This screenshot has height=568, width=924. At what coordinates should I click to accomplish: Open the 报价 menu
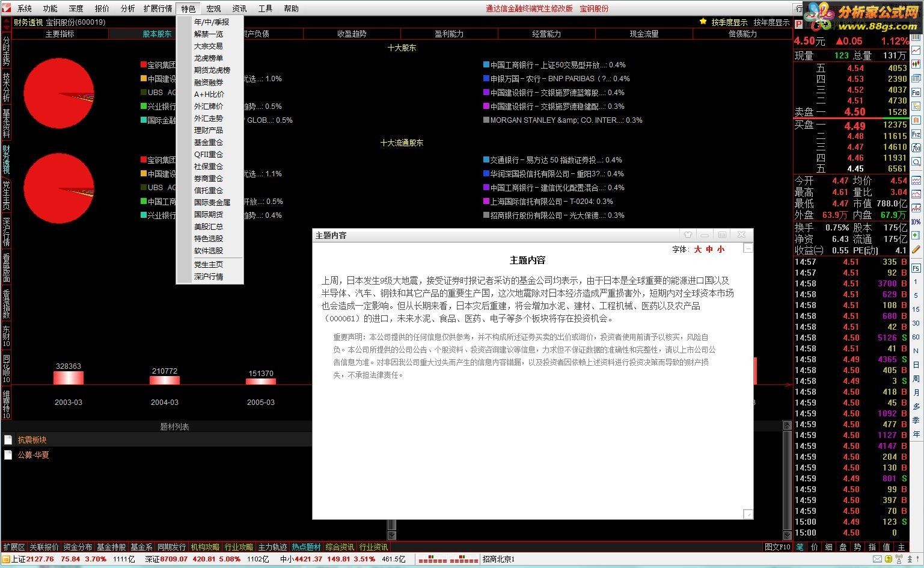[102, 8]
